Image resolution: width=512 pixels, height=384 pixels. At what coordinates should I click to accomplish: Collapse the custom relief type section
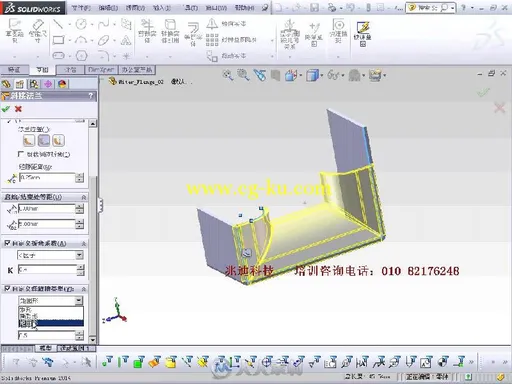[84, 289]
